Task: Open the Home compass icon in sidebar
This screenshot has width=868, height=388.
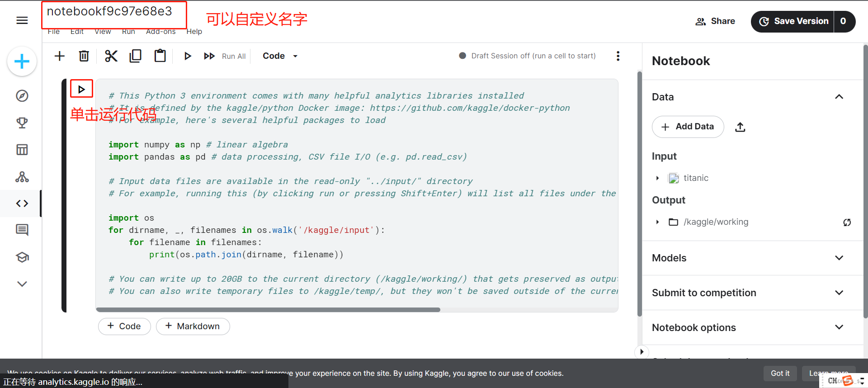Action: click(x=22, y=96)
